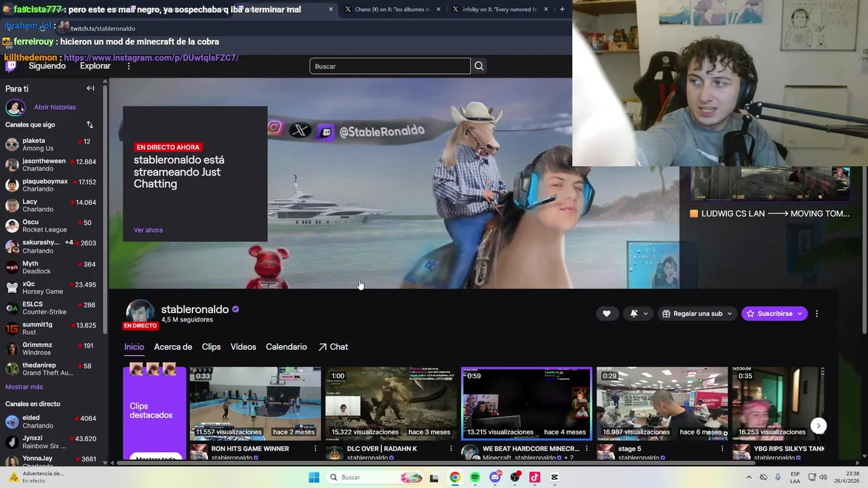Open WE BEAT HARDCORE MINECRAFT clip thumbnail

coord(527,404)
